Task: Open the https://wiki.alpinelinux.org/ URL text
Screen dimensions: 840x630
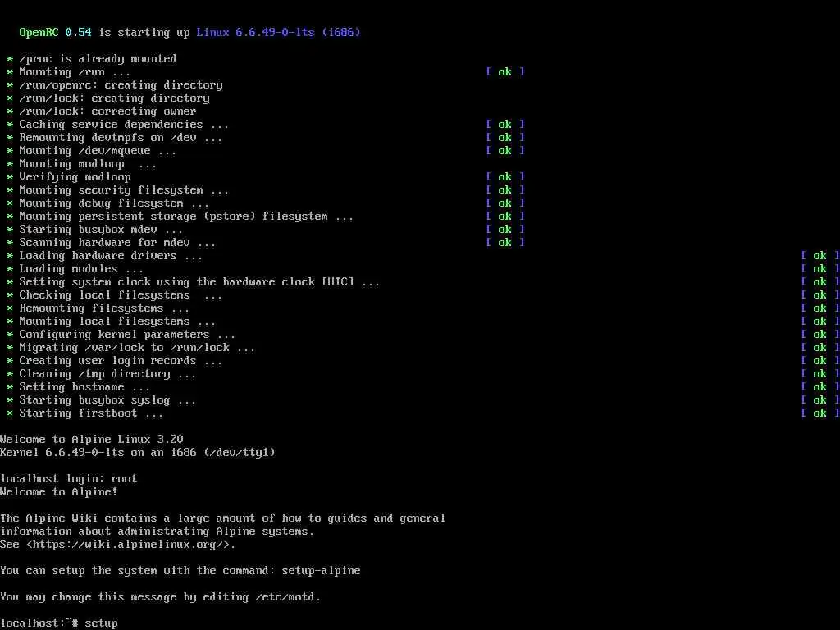Action: pyautogui.click(x=127, y=545)
